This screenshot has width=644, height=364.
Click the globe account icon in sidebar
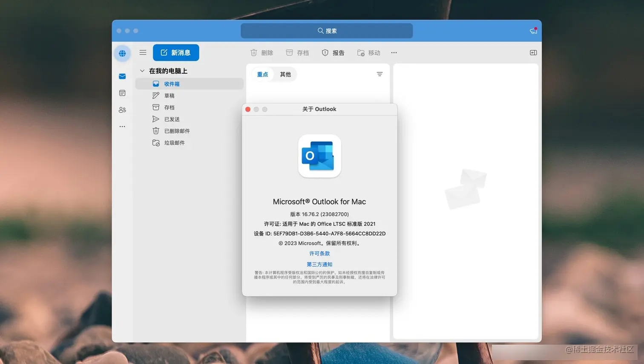122,53
